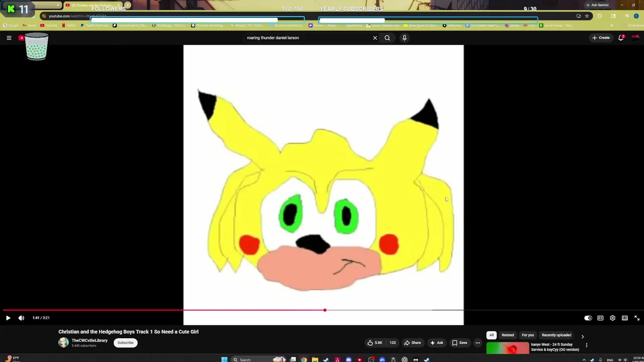Show more filter chips arrow
The height and width of the screenshot is (362, 644).
tap(583, 336)
